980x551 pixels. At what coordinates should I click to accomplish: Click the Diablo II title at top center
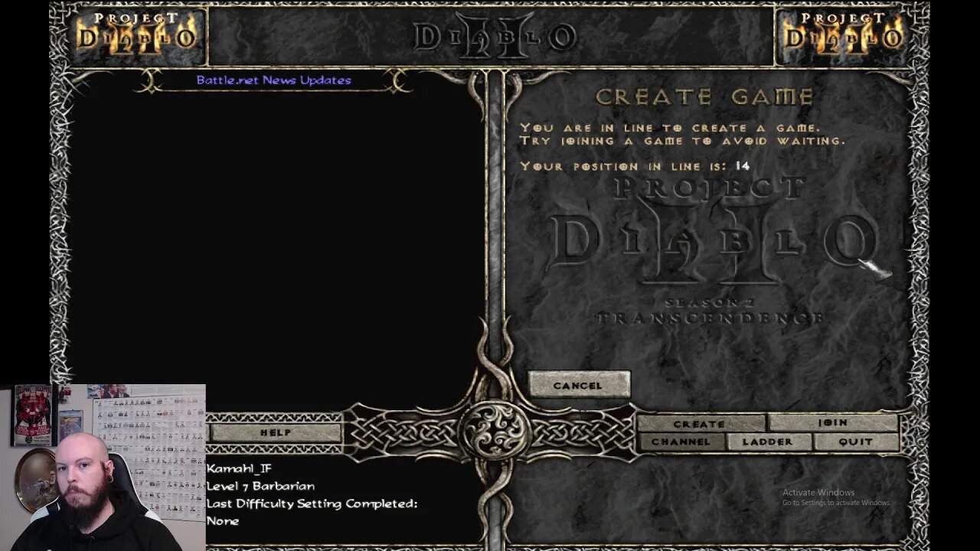[494, 36]
